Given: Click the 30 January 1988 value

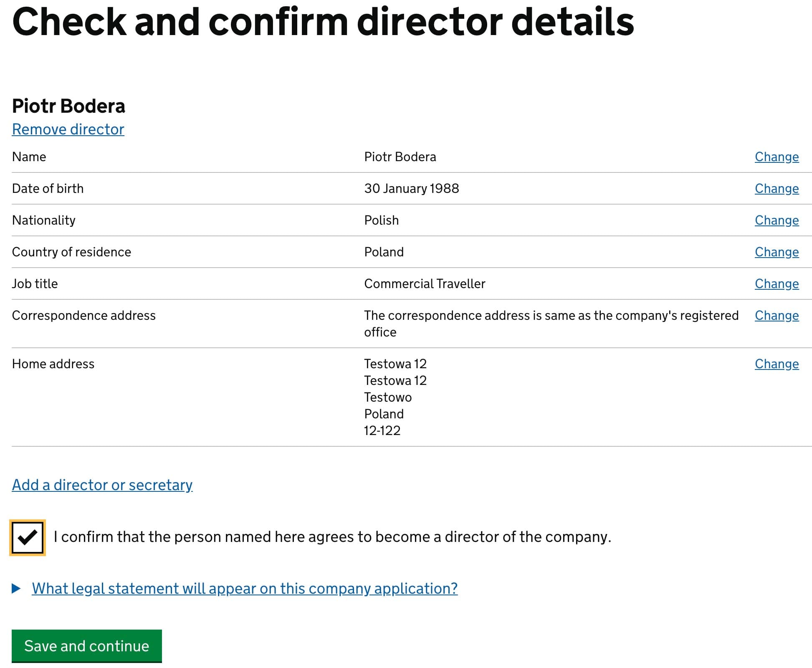Looking at the screenshot, I should (x=411, y=189).
